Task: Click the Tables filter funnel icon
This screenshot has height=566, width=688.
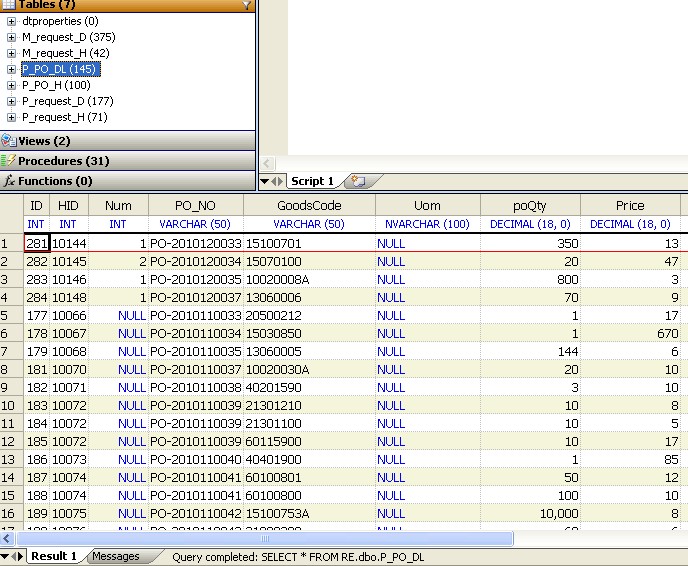Action: 246,5
